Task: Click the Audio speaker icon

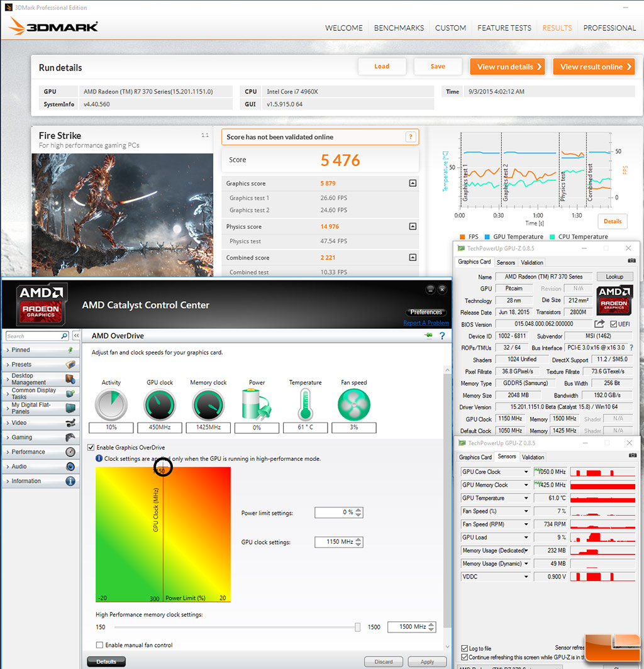Action: point(70,467)
